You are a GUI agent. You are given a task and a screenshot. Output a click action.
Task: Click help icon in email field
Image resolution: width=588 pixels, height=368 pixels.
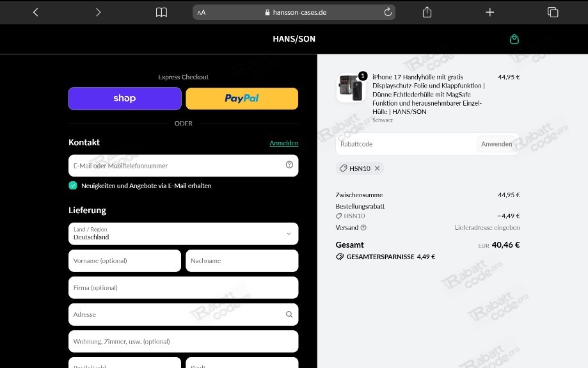[289, 164]
